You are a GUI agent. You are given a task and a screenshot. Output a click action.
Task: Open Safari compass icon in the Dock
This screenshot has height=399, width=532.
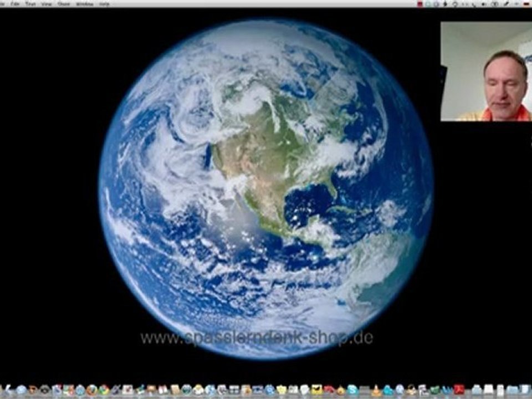click(x=80, y=390)
